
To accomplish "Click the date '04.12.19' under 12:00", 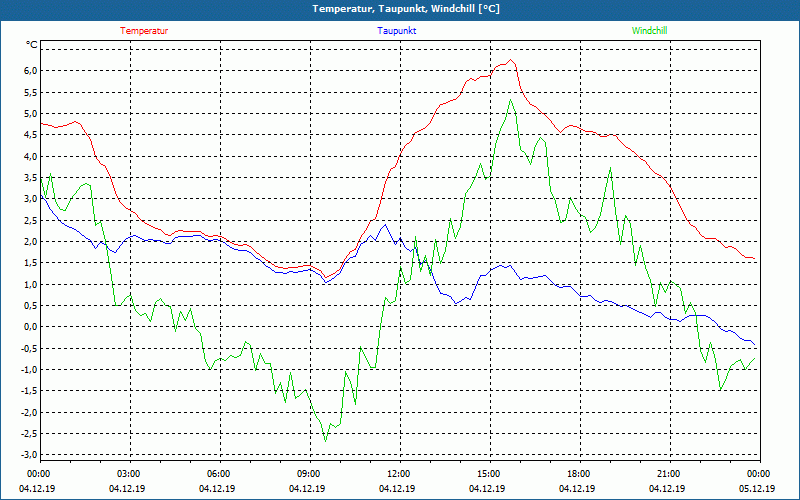I will coord(397,489).
